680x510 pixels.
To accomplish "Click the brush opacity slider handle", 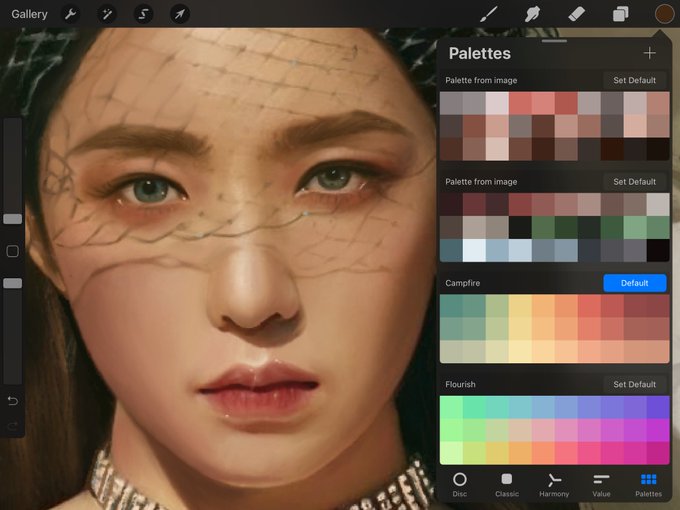I will [13, 283].
